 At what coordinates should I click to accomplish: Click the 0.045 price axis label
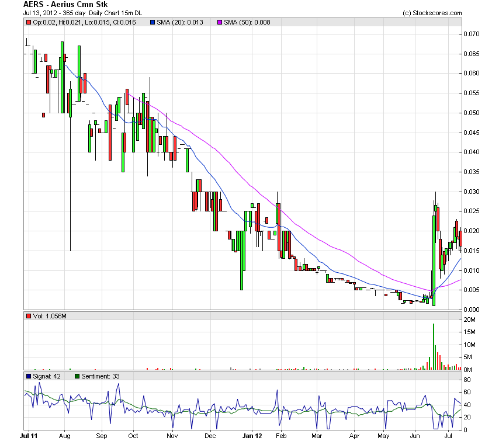[x=472, y=133]
